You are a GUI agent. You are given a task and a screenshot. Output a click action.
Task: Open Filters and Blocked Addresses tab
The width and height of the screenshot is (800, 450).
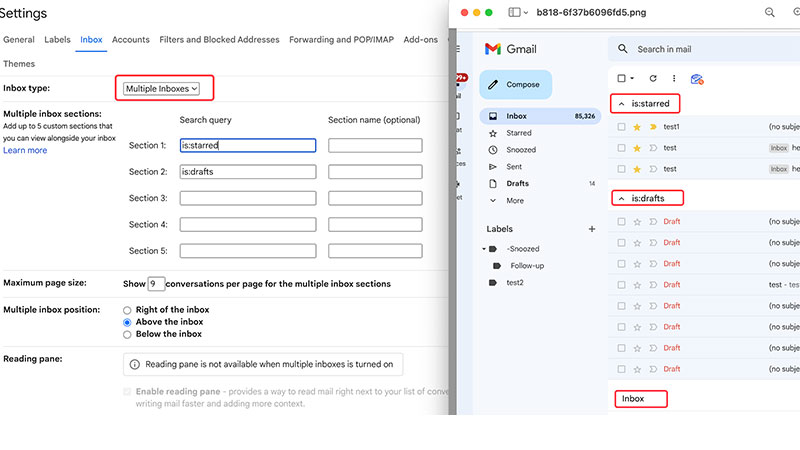tap(219, 40)
